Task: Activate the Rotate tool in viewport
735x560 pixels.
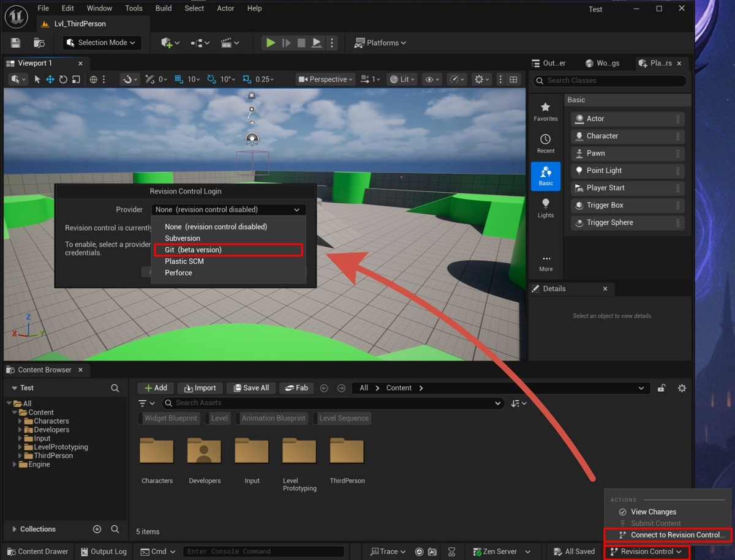Action: [63, 80]
